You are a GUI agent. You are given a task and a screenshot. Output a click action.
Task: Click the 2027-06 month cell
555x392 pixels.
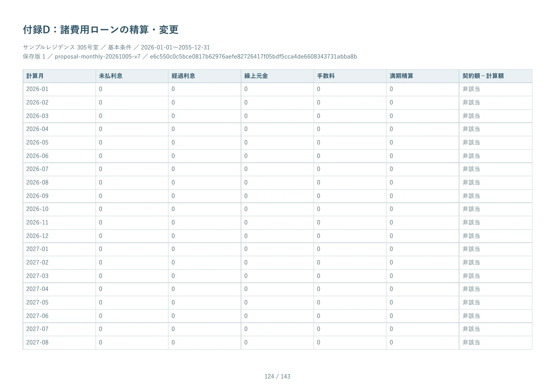click(59, 316)
